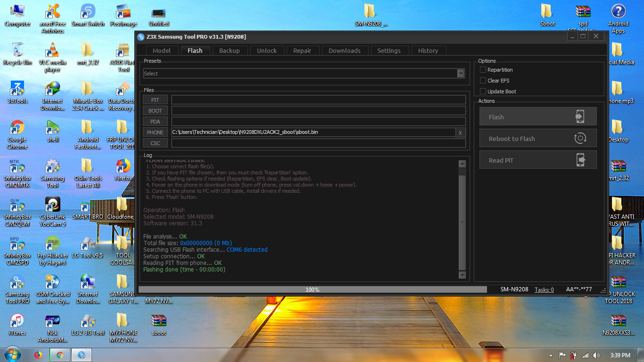Open the Backup tab
Viewport: 644px width, 362px height.
click(x=230, y=50)
